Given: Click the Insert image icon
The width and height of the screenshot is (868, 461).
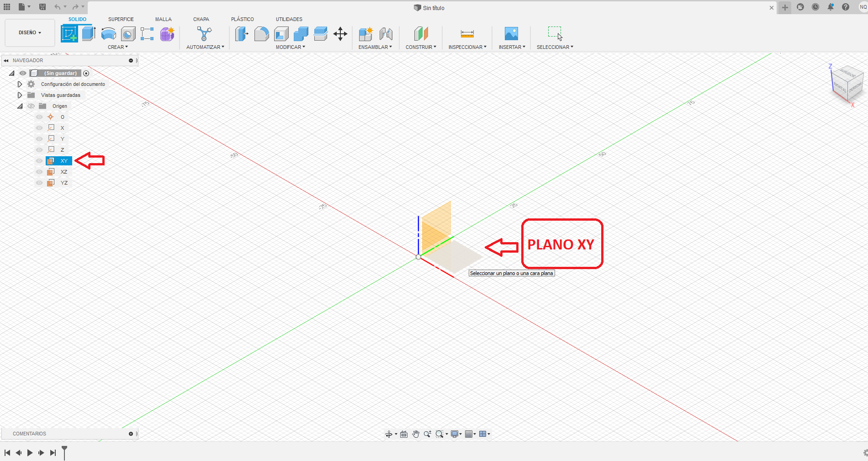Looking at the screenshot, I should (511, 34).
